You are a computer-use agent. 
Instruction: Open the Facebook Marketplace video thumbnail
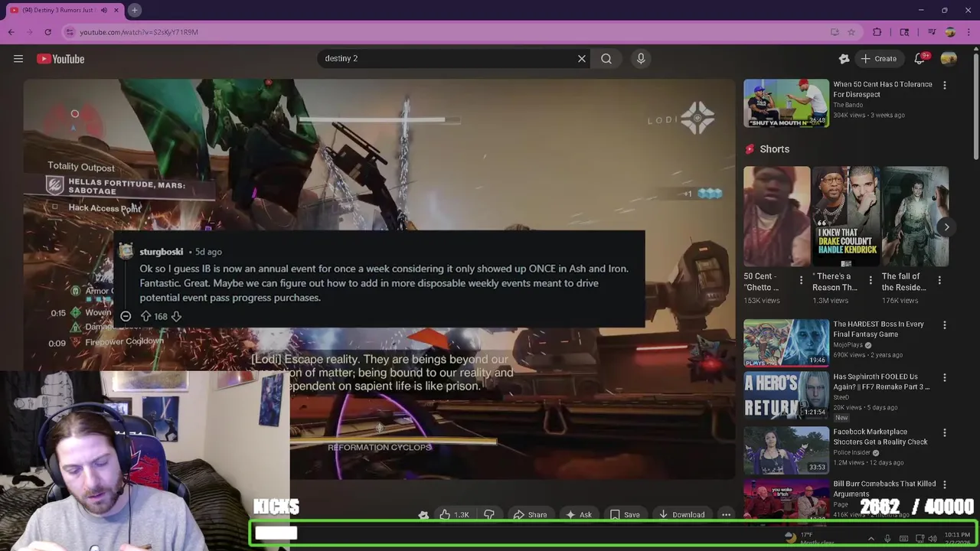tap(786, 451)
